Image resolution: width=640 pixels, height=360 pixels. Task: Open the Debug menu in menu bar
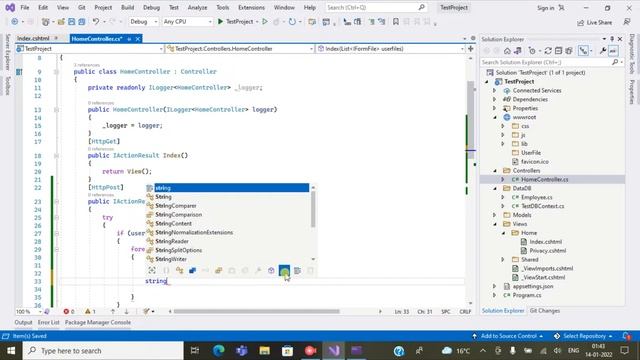[x=151, y=7]
